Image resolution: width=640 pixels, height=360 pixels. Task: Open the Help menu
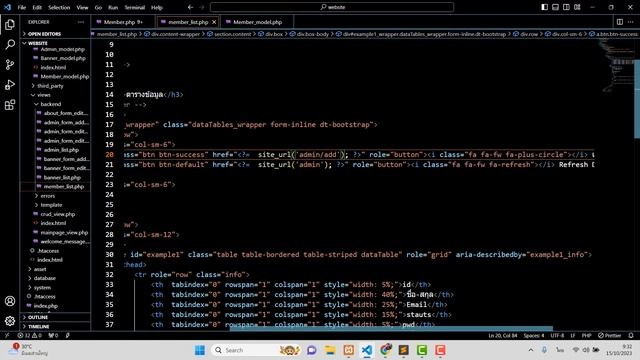[157, 7]
